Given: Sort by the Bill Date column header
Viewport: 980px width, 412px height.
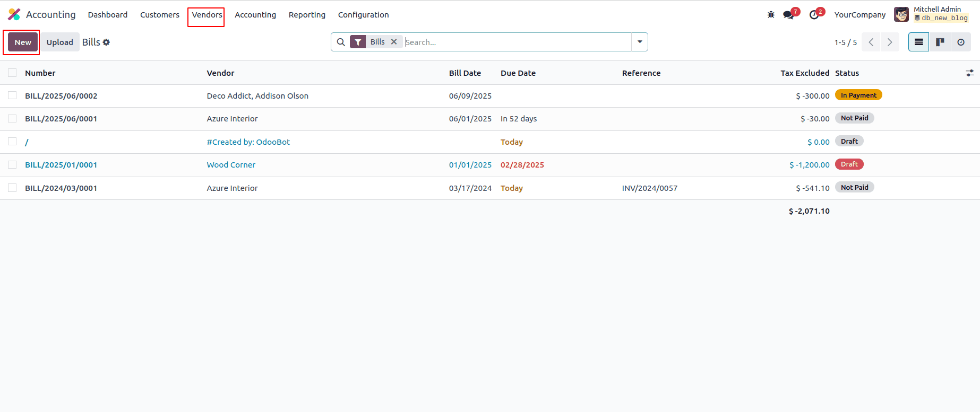Looking at the screenshot, I should point(465,73).
